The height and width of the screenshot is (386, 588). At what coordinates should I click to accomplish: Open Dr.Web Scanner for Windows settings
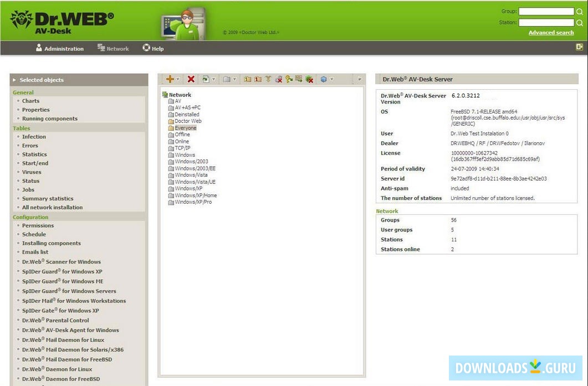point(62,261)
